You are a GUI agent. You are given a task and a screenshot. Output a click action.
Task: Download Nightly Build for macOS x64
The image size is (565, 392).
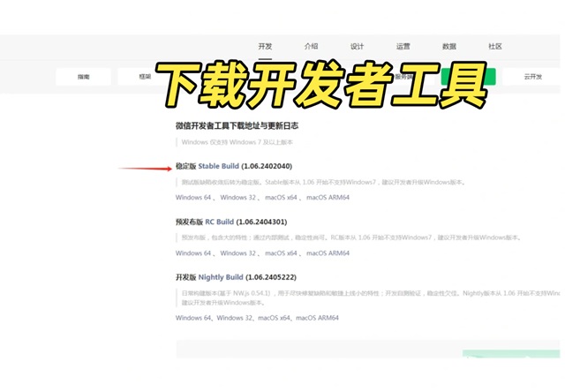(x=275, y=318)
